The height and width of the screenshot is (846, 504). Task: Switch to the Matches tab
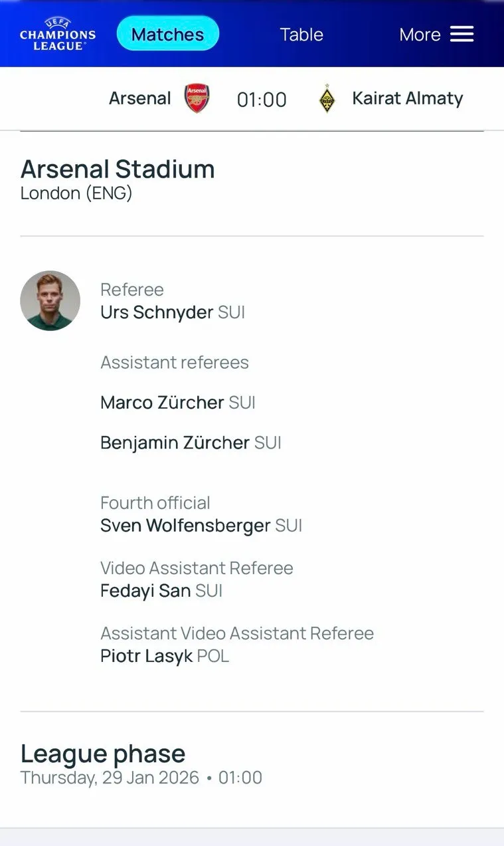pyautogui.click(x=167, y=35)
